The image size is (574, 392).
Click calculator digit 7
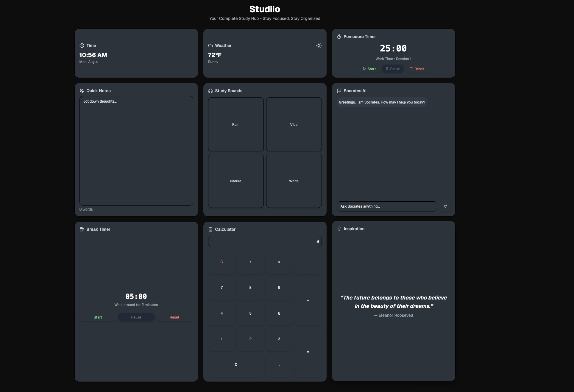[x=222, y=288]
